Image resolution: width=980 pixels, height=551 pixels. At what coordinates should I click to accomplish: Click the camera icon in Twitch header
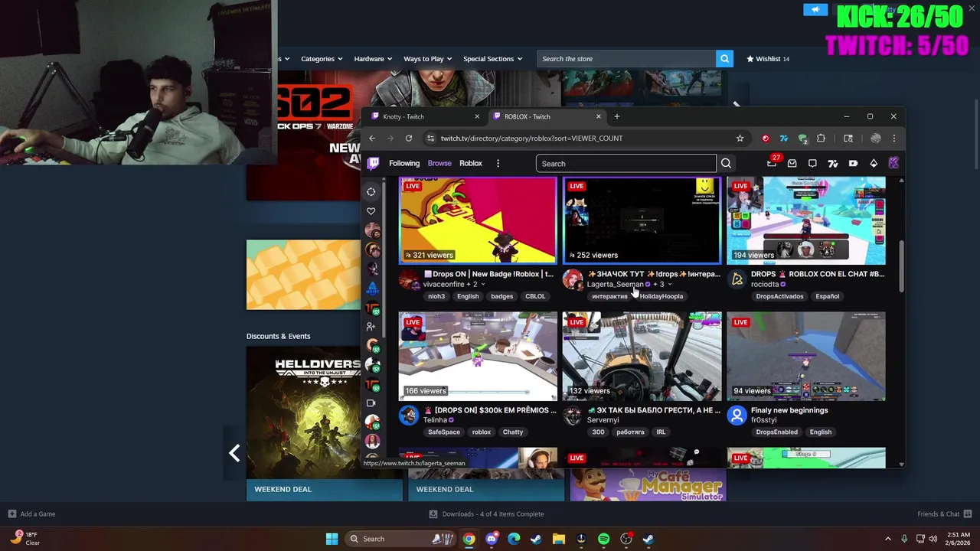point(853,163)
